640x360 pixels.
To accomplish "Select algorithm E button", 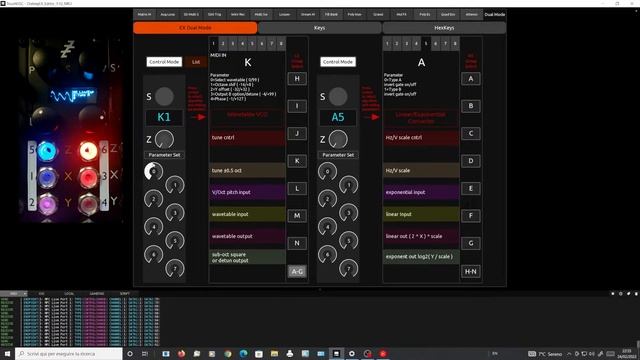I will (471, 188).
